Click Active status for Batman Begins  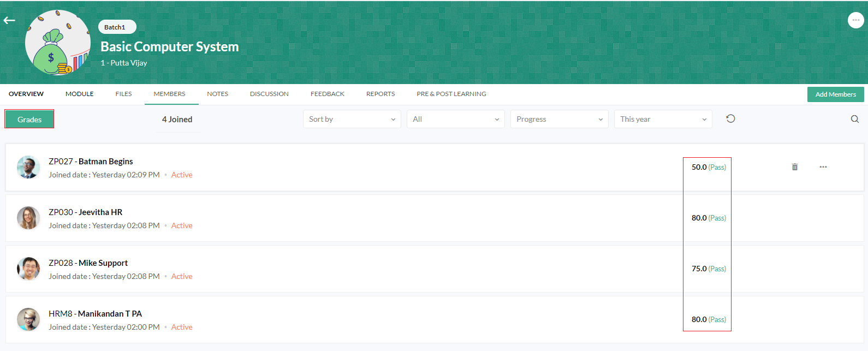click(x=182, y=175)
